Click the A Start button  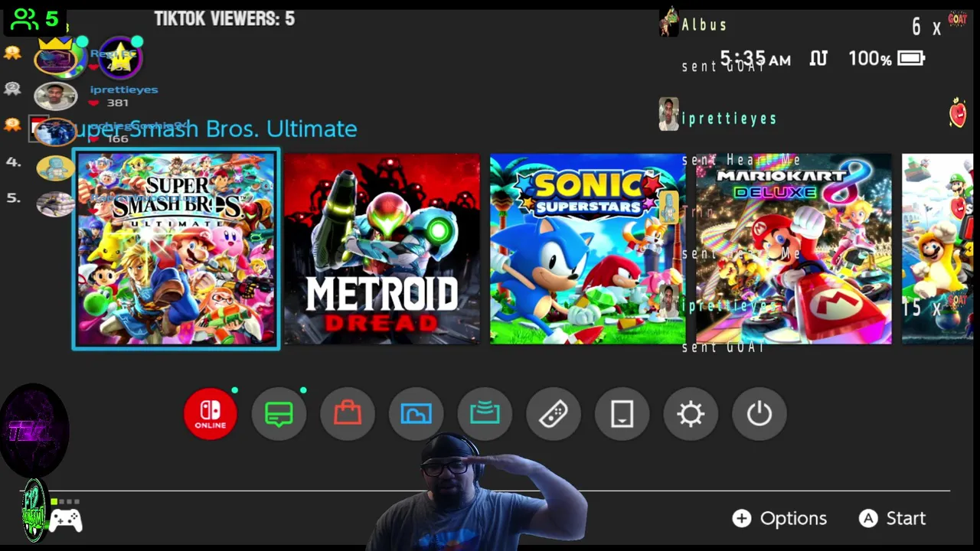[x=892, y=518]
